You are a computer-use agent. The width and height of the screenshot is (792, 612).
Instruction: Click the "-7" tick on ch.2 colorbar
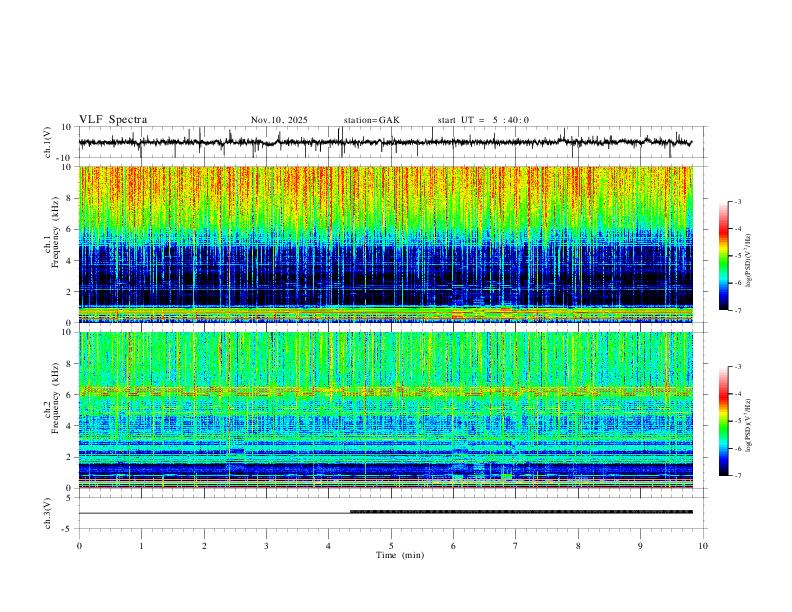(738, 476)
